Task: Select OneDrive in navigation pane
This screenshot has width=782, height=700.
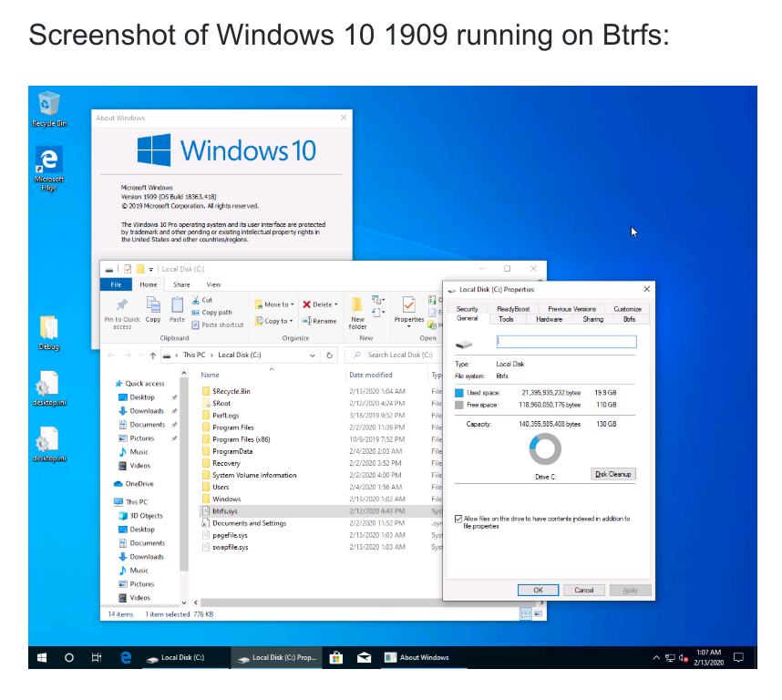Action: (134, 484)
